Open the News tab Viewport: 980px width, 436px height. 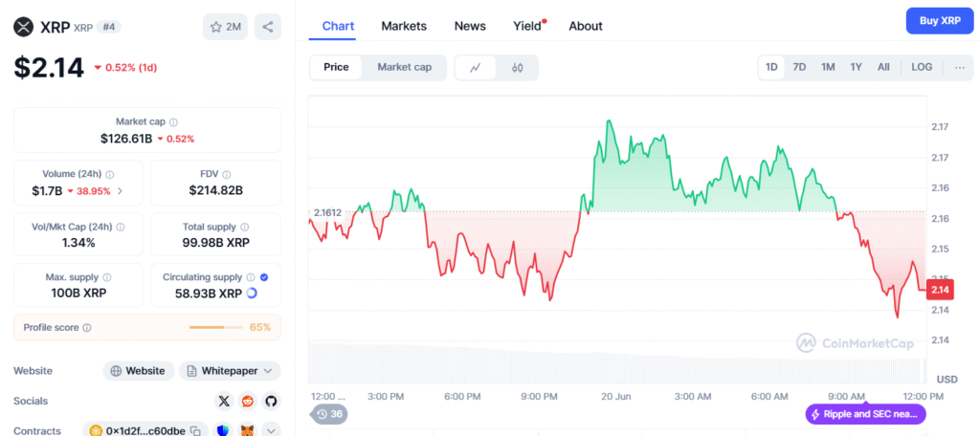[x=470, y=26]
